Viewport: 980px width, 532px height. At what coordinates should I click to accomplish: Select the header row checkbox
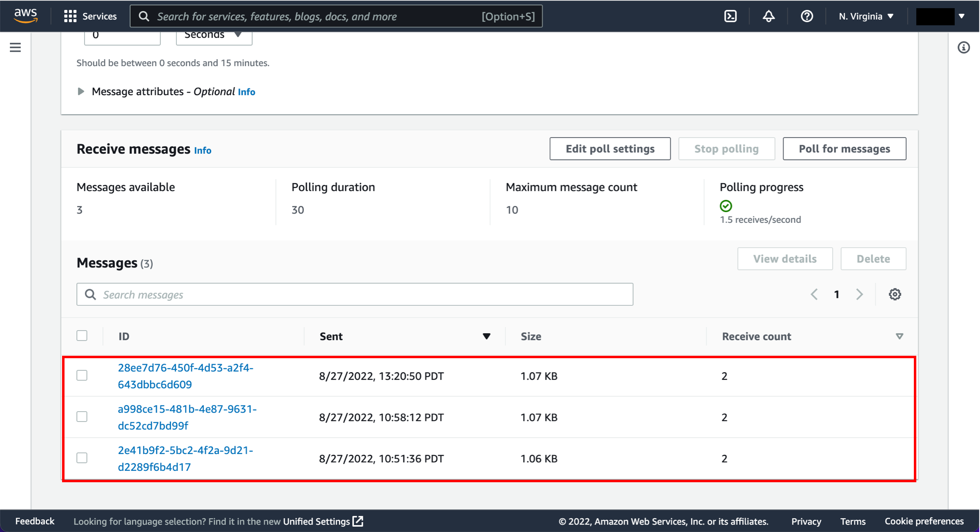coord(82,336)
